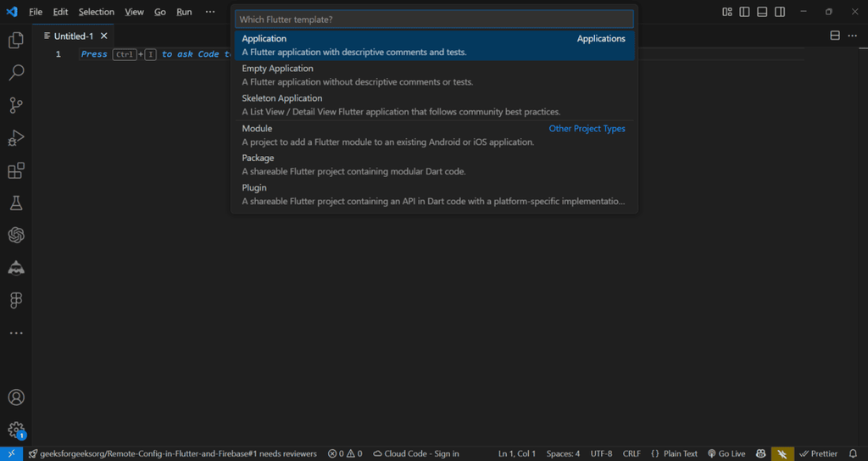Screen dimensions: 868x461
Task: Click the highlighted plug icon in status bar
Action: click(782, 454)
